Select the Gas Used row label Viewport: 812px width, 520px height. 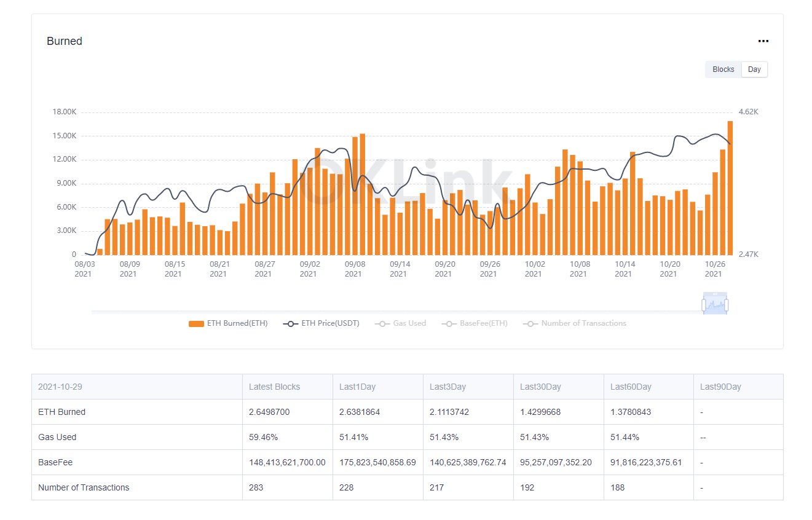57,437
